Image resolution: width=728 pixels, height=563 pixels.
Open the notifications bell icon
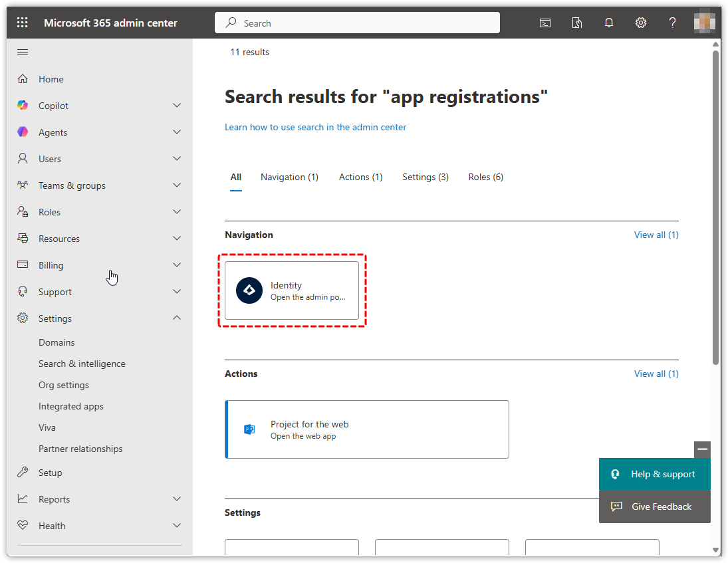608,23
